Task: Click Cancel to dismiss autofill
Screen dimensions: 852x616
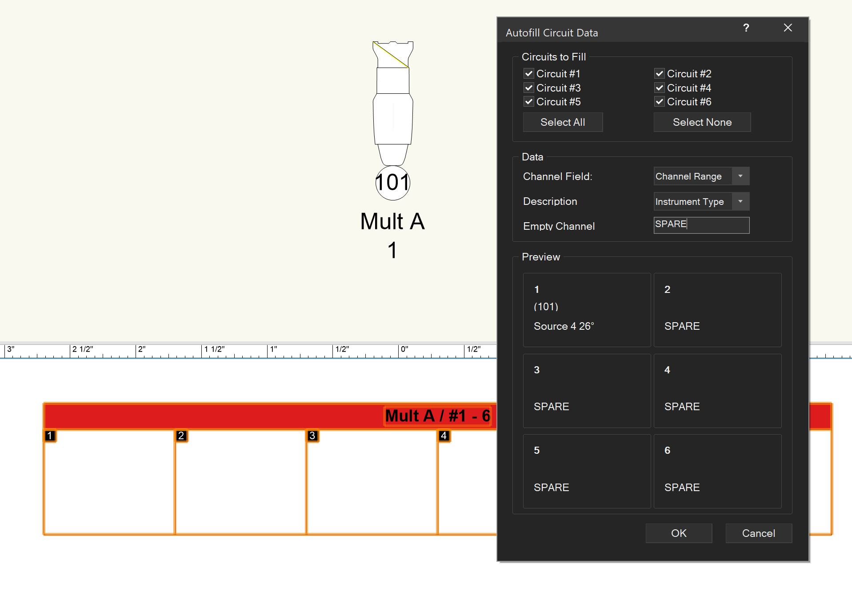Action: (758, 533)
